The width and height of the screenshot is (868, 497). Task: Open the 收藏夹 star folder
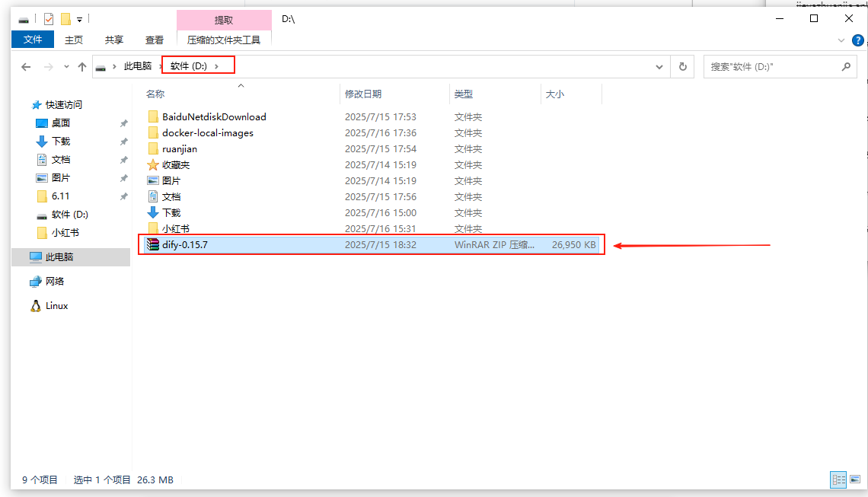175,165
